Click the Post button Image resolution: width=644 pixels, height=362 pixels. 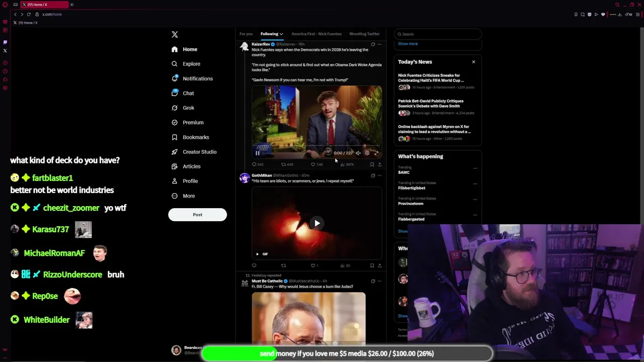197,215
